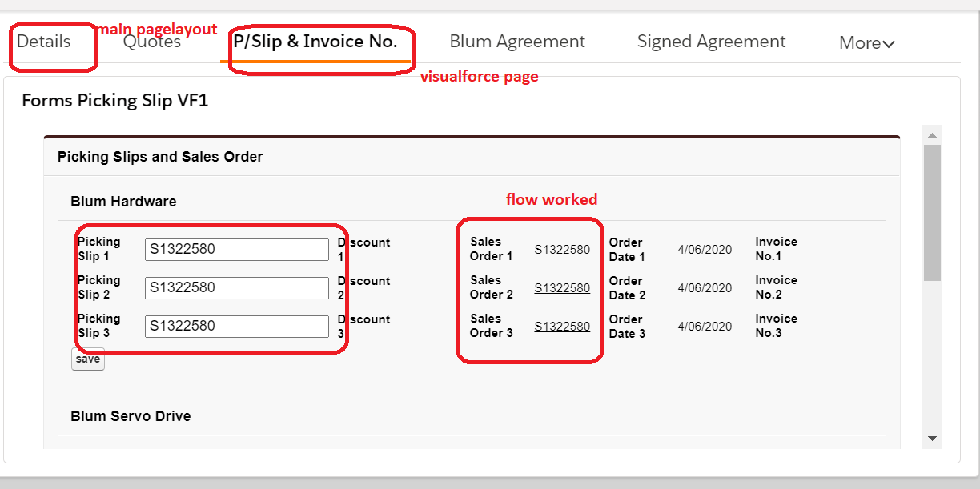This screenshot has width=980, height=489.
Task: Click the Picking Slip 3 label
Action: tap(99, 326)
